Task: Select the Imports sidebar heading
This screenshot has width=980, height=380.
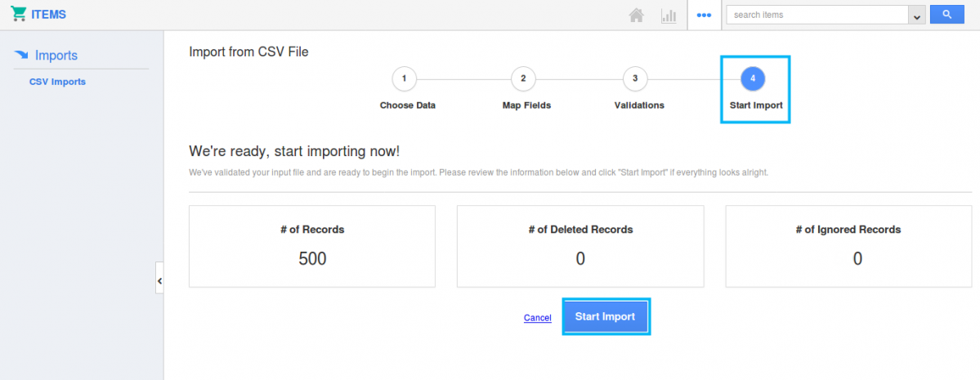Action: coord(56,56)
